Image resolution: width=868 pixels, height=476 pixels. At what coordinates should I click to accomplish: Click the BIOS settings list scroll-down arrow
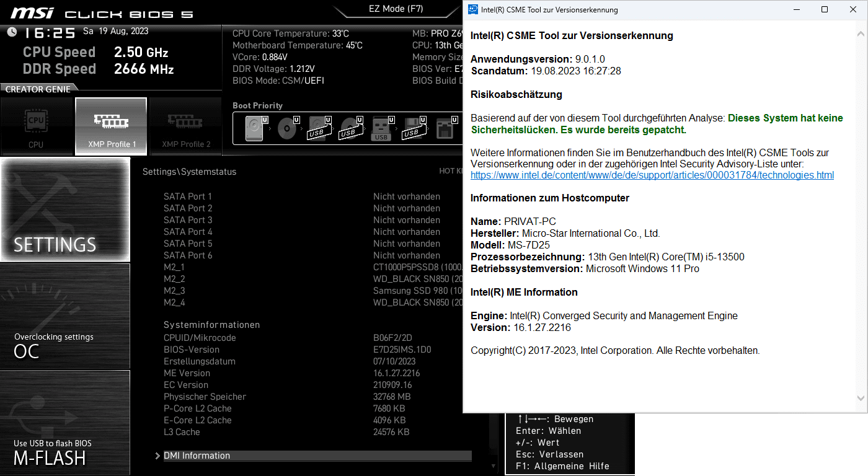[x=494, y=465]
